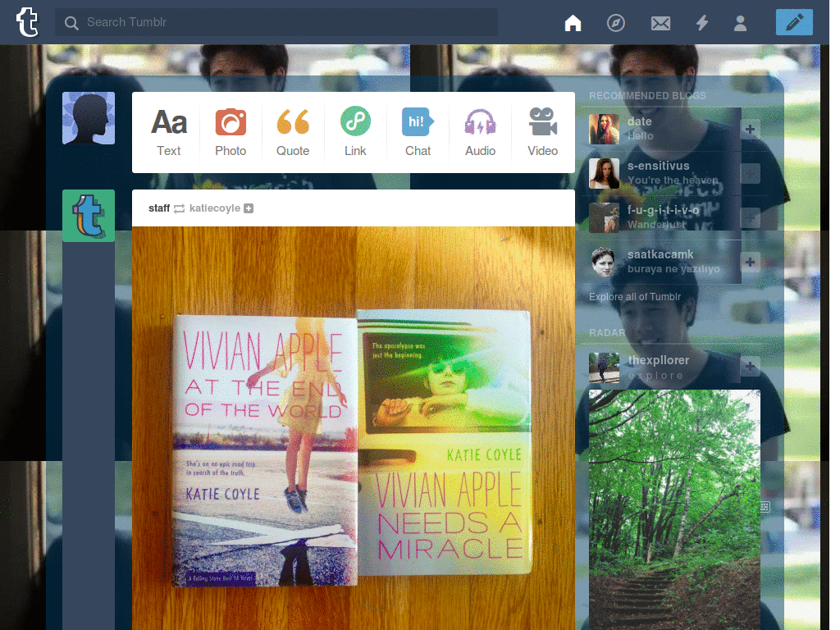Viewport: 840px width, 630px height.
Task: Click the blue compose pencil button
Action: 794,22
